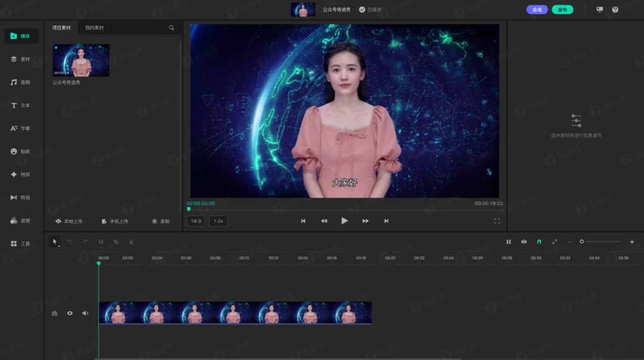Open the 特效 effects panel
The image size is (644, 360).
(x=21, y=174)
